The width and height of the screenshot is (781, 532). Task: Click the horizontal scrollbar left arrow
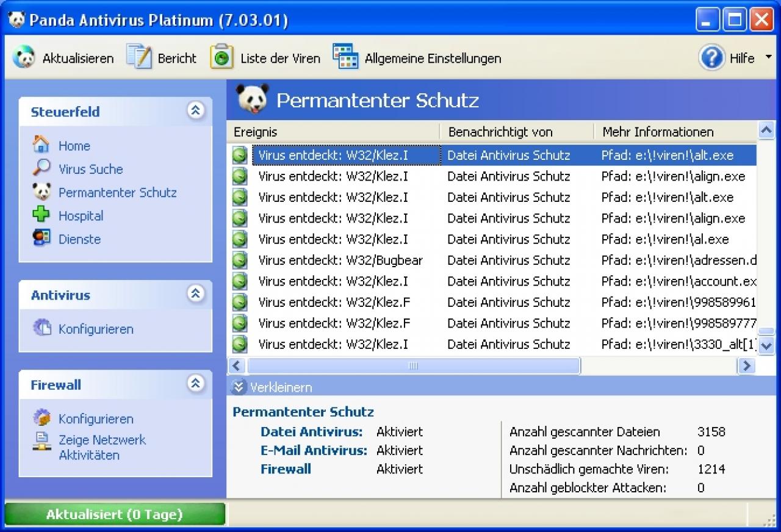point(237,365)
